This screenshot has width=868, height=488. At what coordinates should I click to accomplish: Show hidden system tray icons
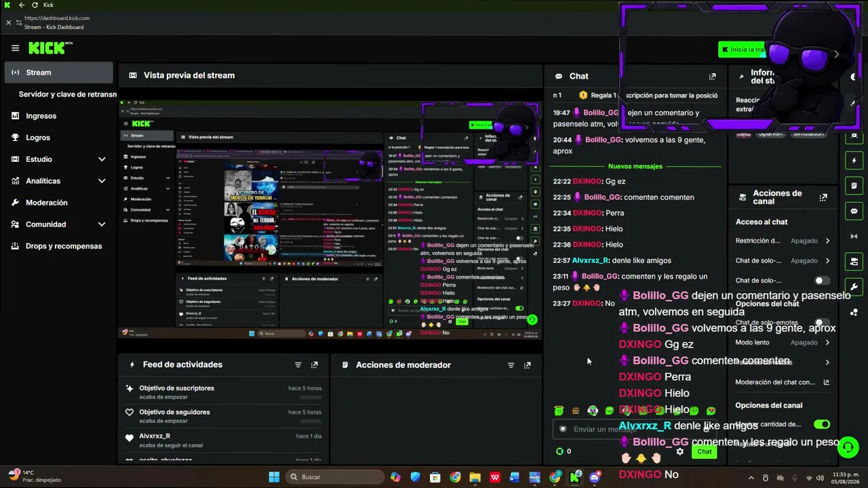click(751, 478)
